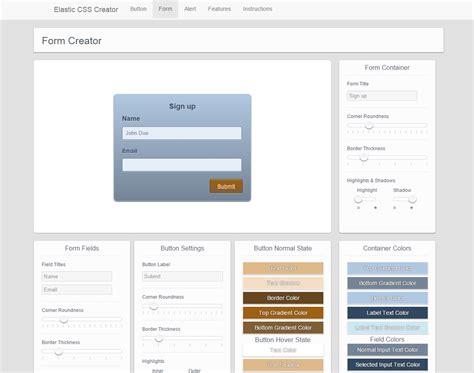The width and height of the screenshot is (474, 373).
Task: Adjust Button Settings Border Thickness slider handle
Action: [x=159, y=338]
